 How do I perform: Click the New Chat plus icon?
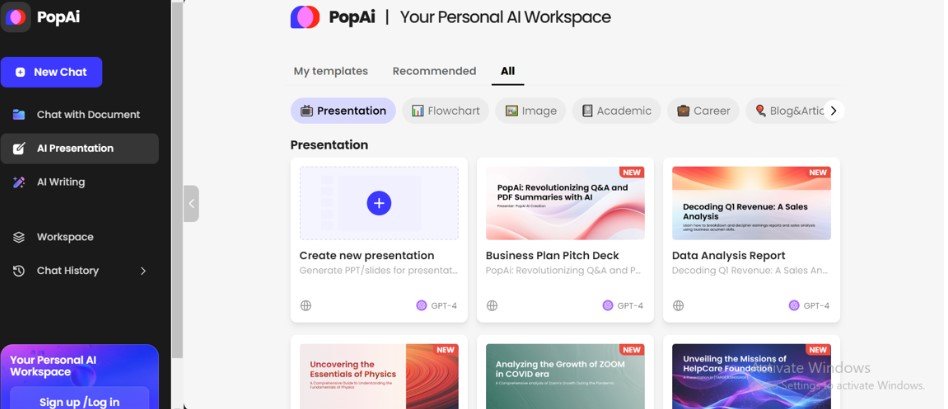tap(20, 72)
